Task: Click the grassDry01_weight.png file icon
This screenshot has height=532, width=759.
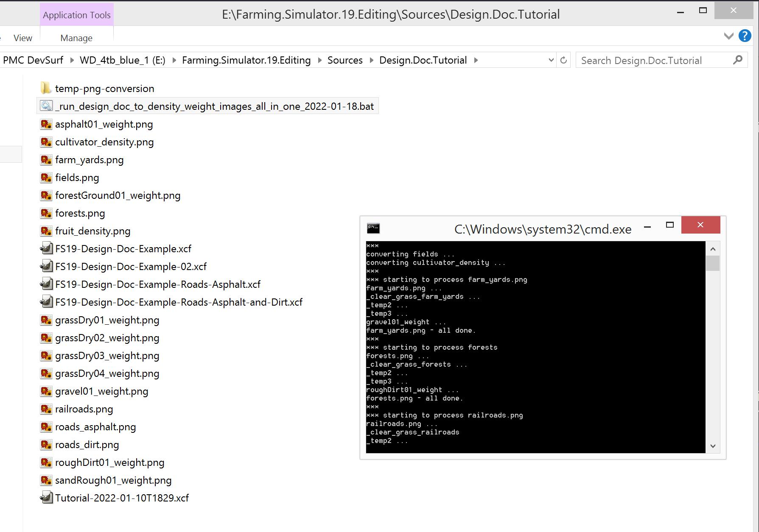Action: (46, 320)
